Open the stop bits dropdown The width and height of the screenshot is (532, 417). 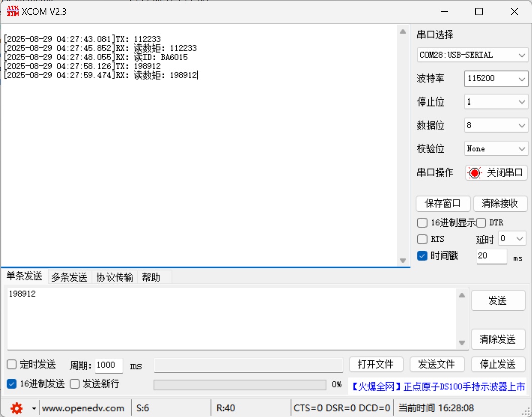tap(496, 102)
